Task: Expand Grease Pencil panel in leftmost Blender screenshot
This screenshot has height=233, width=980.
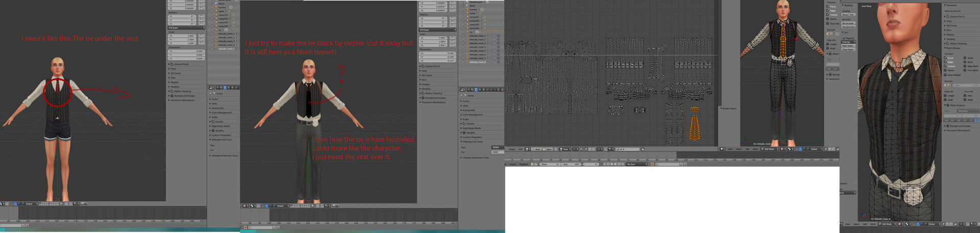Action: 182,64
